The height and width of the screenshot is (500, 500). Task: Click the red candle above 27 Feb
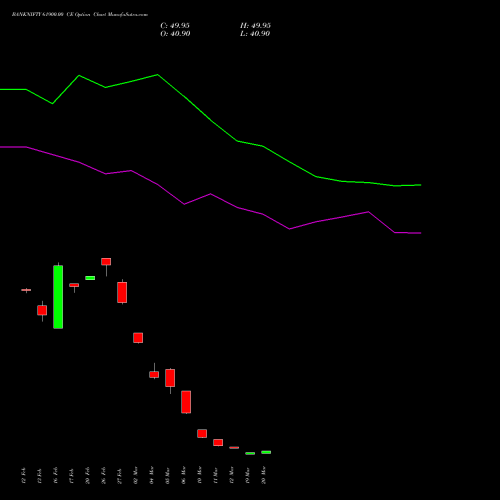click(x=122, y=292)
